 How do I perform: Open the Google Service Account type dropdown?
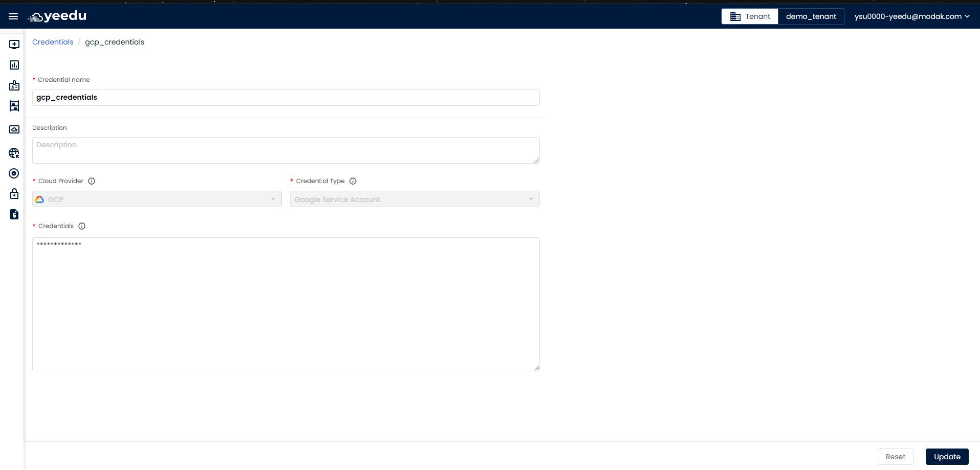[415, 199]
